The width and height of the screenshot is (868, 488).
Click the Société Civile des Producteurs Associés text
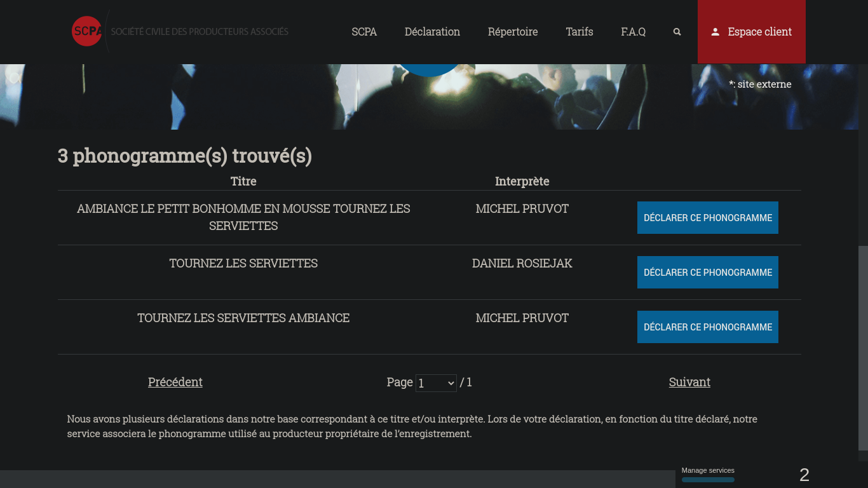pos(200,32)
